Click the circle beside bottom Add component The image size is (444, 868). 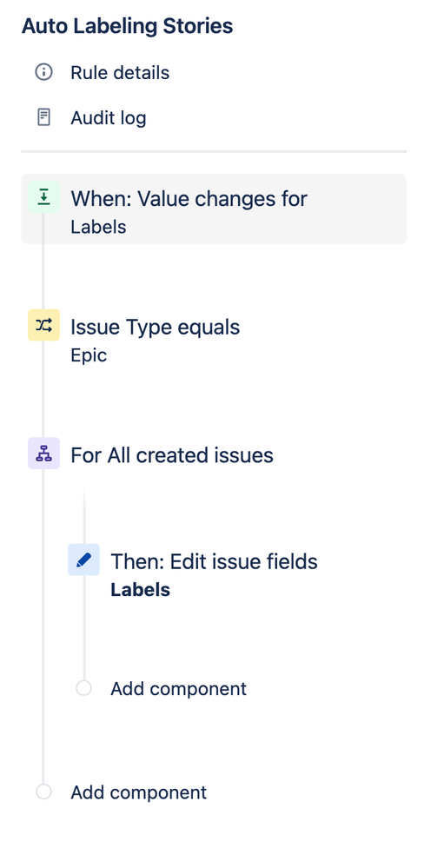pyautogui.click(x=43, y=792)
